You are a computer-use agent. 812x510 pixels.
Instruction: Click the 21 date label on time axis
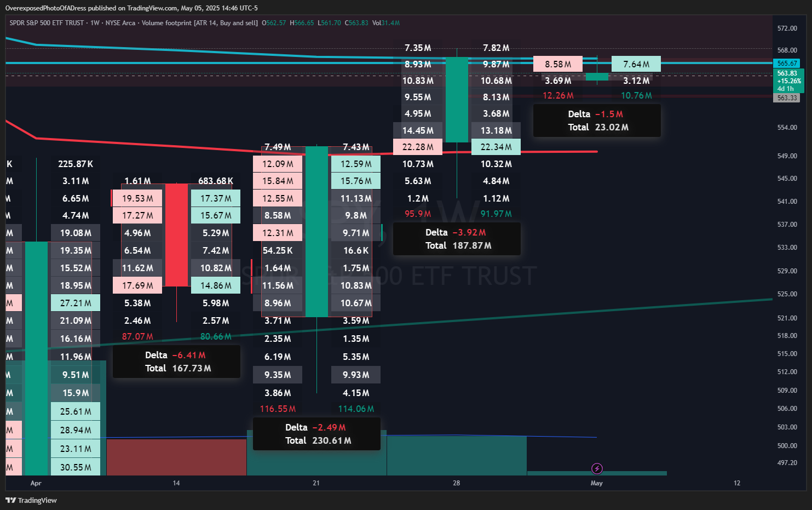316,483
